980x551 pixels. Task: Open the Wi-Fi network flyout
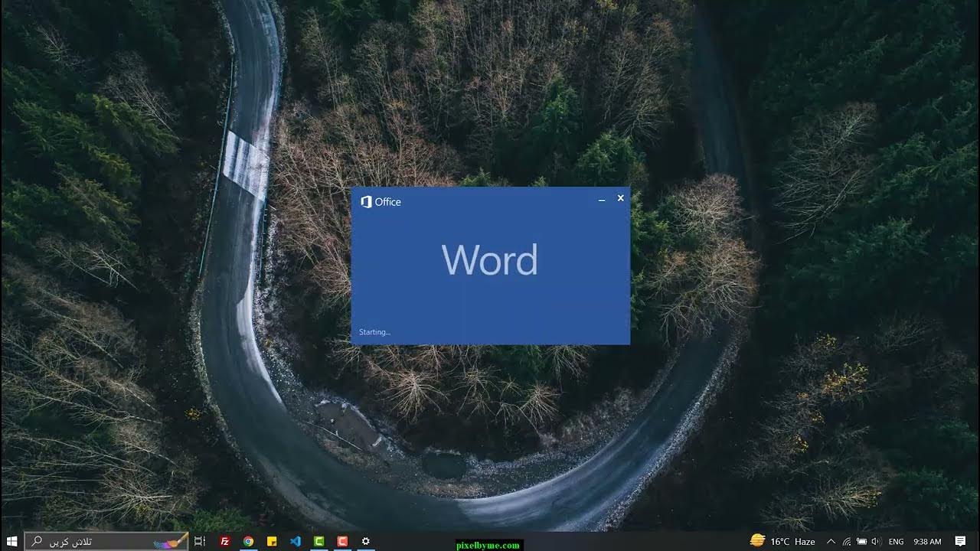pyautogui.click(x=847, y=541)
